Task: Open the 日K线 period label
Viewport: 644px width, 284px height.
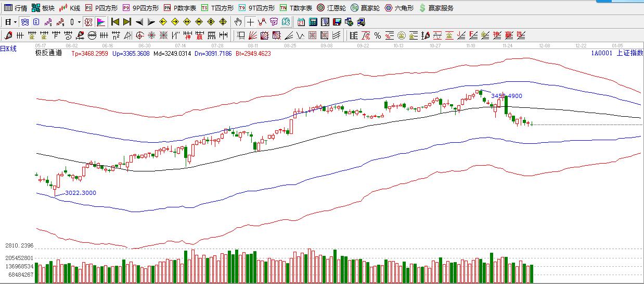Action: 9,48
